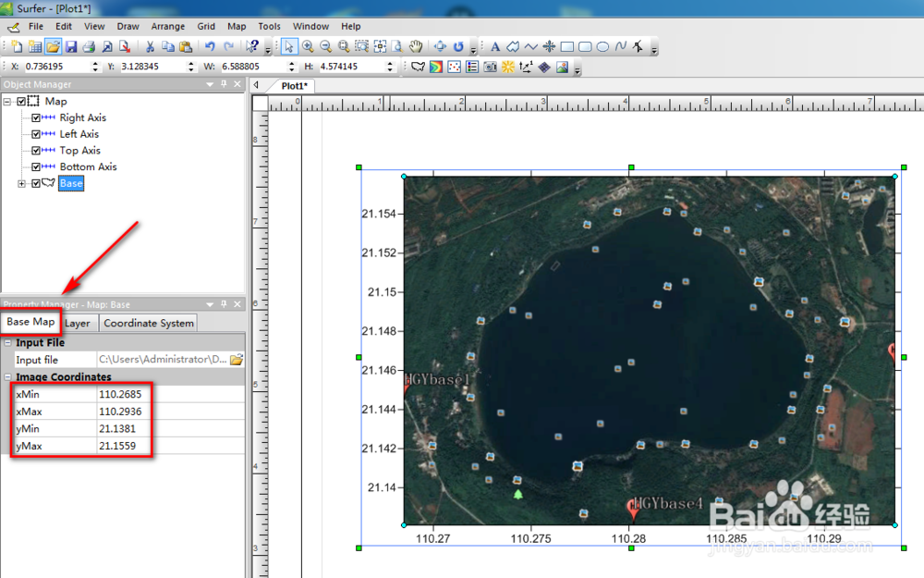The image size is (924, 578).
Task: Toggle the Base layer checkbox
Action: [36, 184]
